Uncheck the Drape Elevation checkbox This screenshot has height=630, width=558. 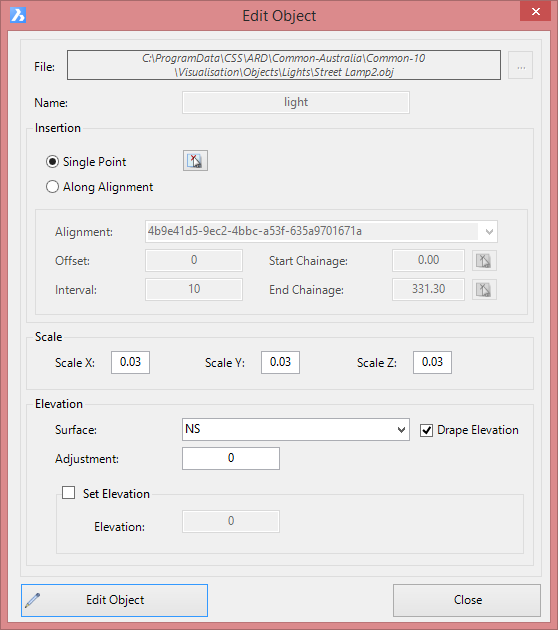[x=426, y=430]
